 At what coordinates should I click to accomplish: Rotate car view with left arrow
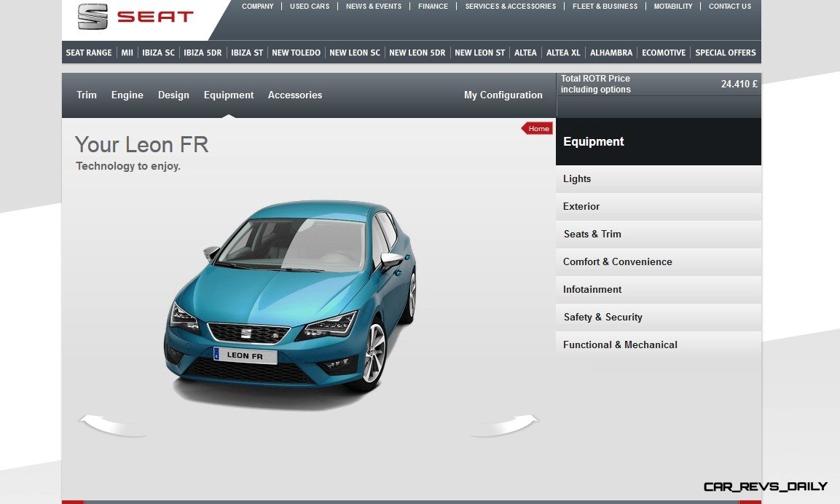tap(113, 425)
